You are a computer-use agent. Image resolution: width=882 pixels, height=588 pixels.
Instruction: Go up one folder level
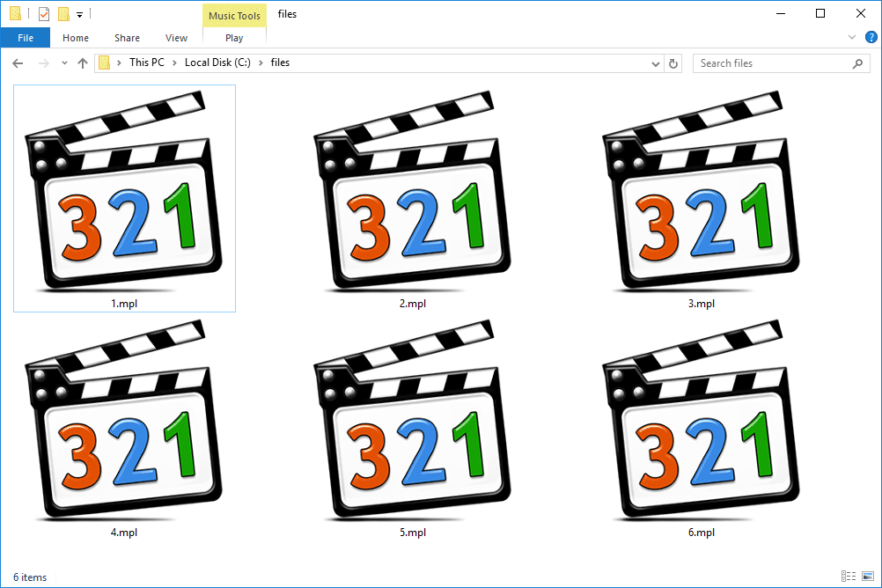pos(83,63)
